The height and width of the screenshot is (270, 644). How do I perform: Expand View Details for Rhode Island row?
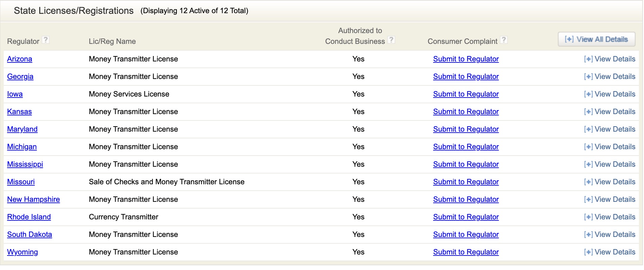(x=610, y=217)
